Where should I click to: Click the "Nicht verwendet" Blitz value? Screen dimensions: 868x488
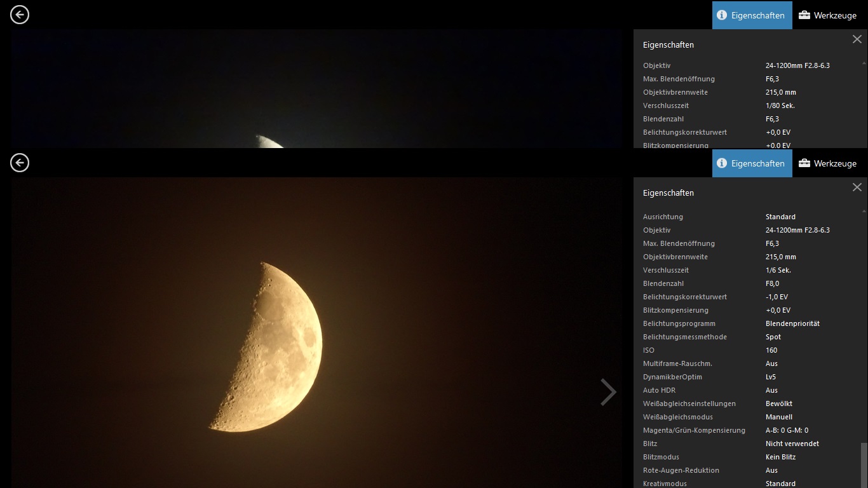point(792,444)
